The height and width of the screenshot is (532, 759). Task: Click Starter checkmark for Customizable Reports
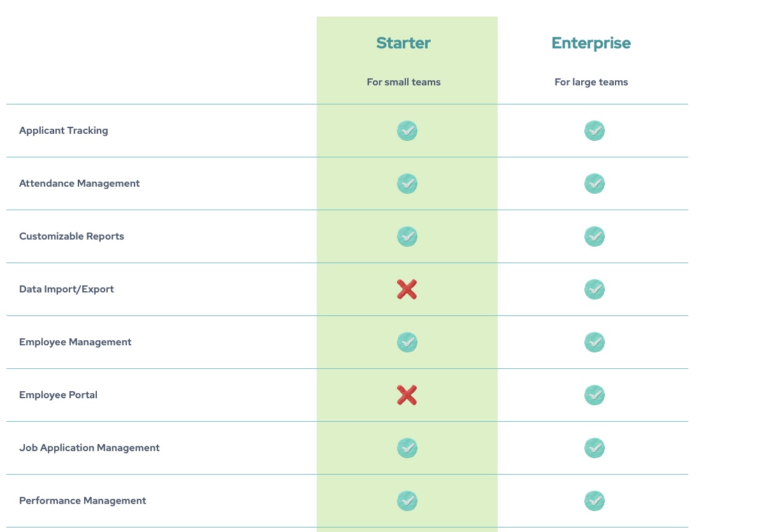[x=407, y=236]
